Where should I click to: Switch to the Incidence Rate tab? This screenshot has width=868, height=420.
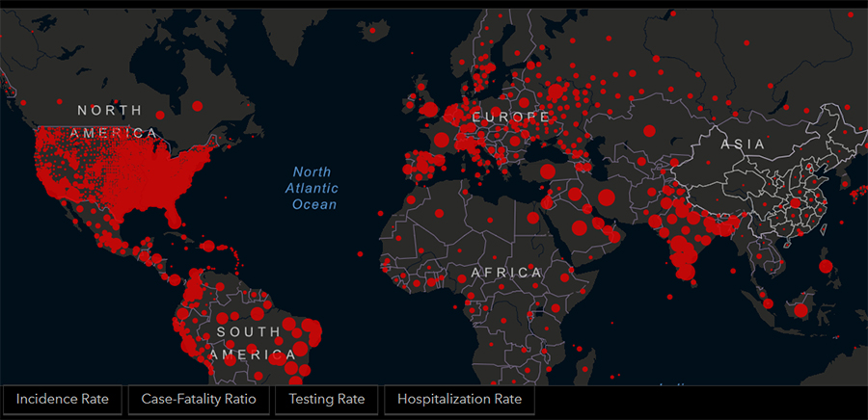point(62,400)
